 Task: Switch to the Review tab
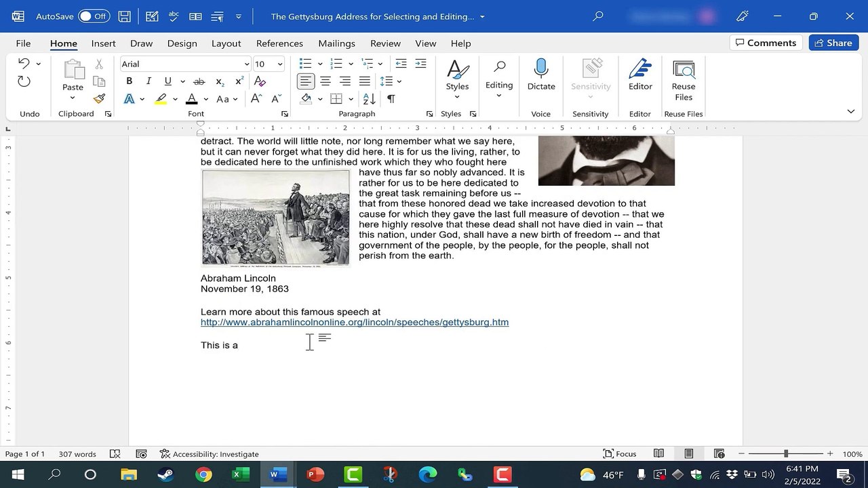[385, 43]
